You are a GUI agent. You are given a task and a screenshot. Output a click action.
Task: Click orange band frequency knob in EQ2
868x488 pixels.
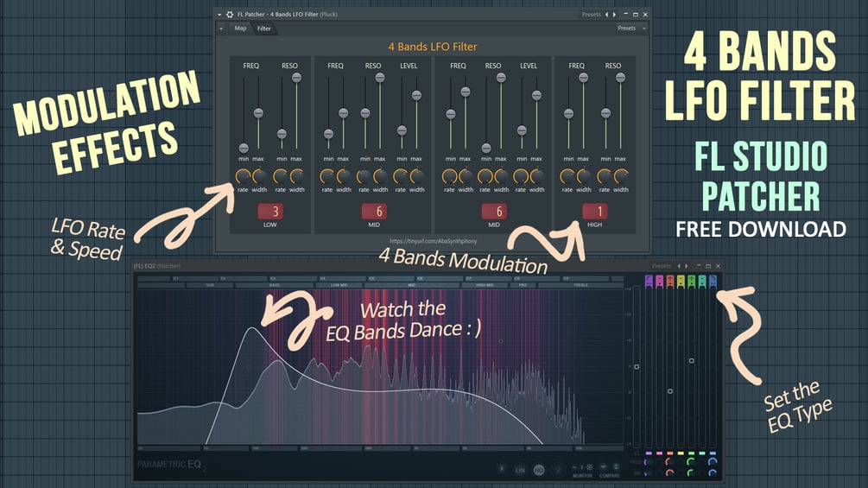[x=670, y=461]
